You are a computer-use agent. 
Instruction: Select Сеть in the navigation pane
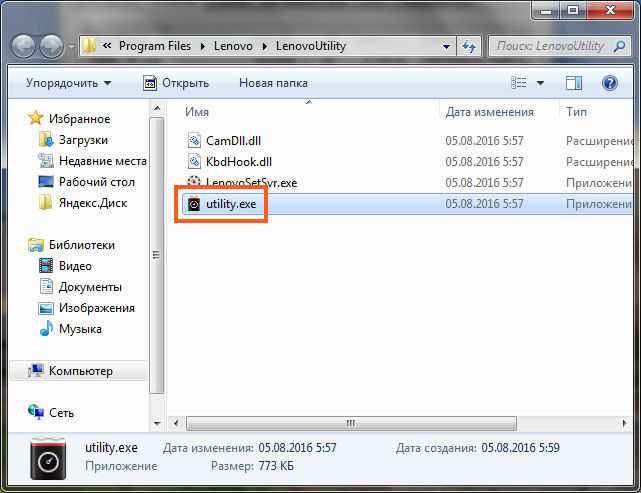(61, 413)
